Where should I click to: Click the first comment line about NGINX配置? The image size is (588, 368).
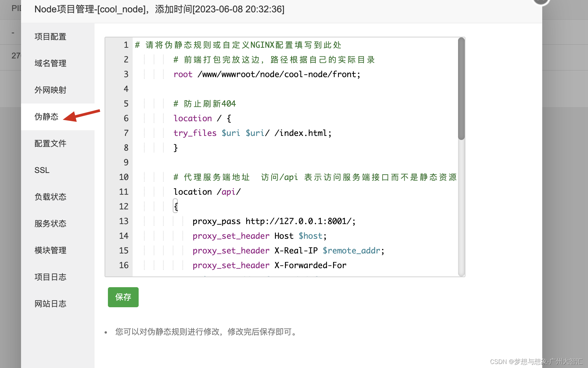coord(238,45)
